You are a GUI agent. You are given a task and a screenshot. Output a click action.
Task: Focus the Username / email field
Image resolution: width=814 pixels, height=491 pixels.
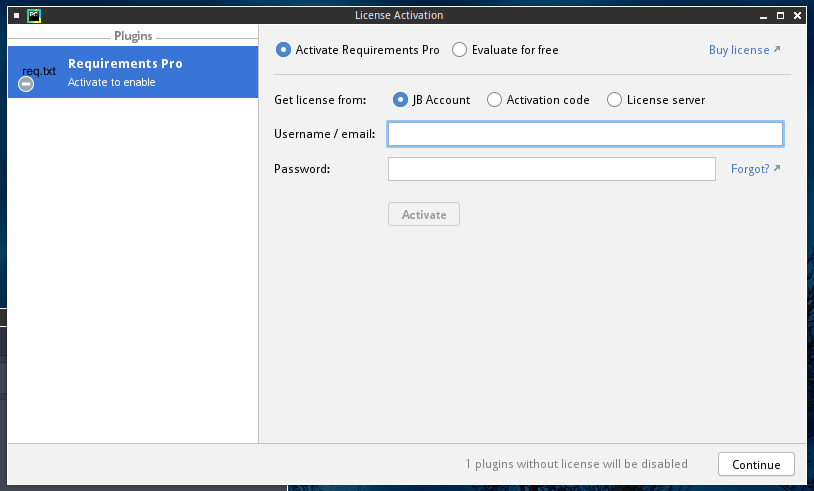point(585,134)
